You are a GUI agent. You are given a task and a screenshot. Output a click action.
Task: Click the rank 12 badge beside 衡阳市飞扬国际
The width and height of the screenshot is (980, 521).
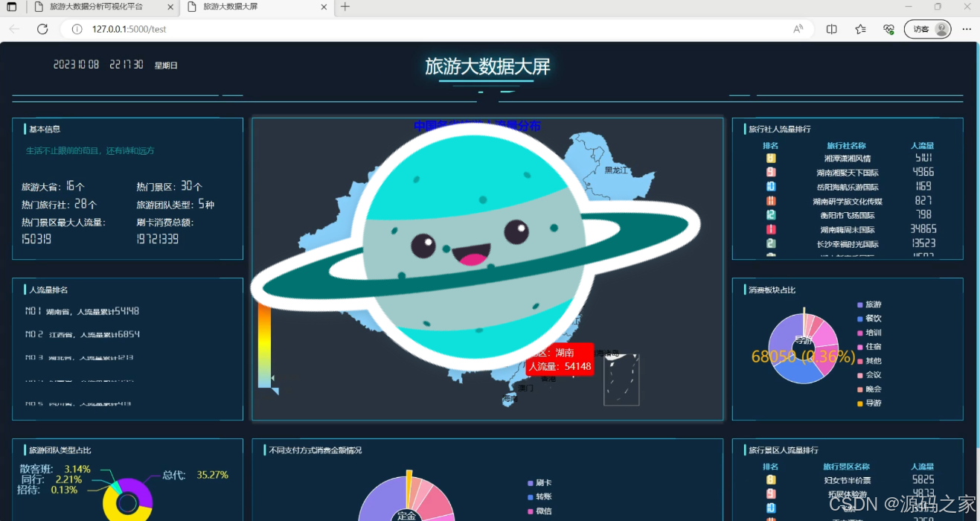tap(771, 214)
